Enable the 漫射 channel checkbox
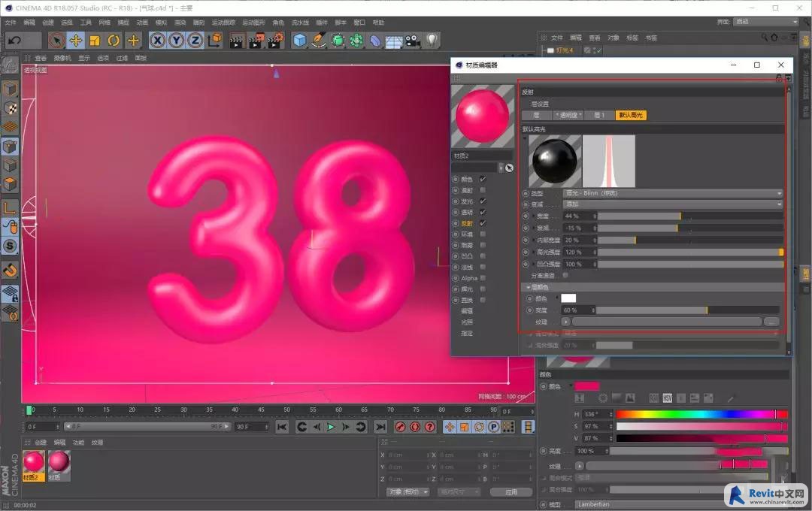 coord(483,190)
